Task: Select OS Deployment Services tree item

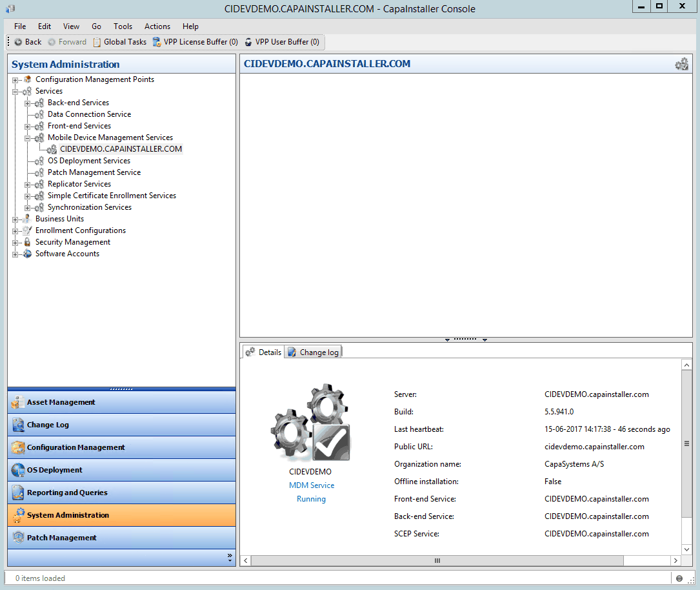Action: [89, 161]
